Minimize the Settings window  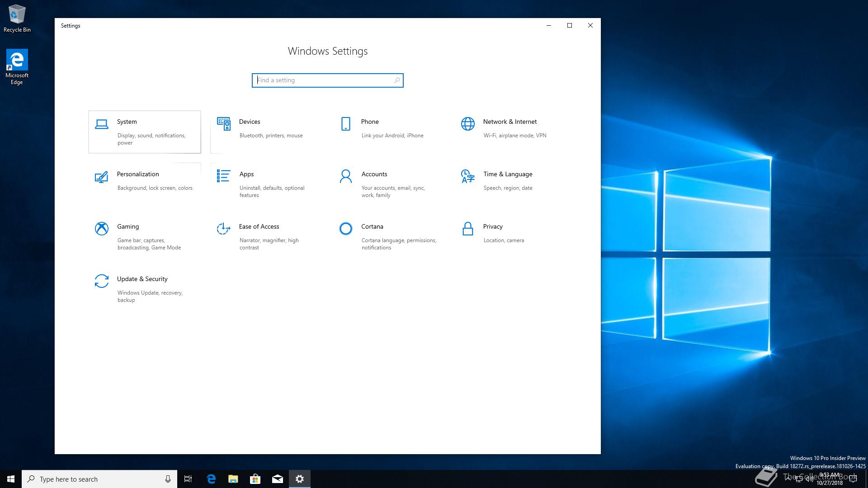click(x=549, y=25)
